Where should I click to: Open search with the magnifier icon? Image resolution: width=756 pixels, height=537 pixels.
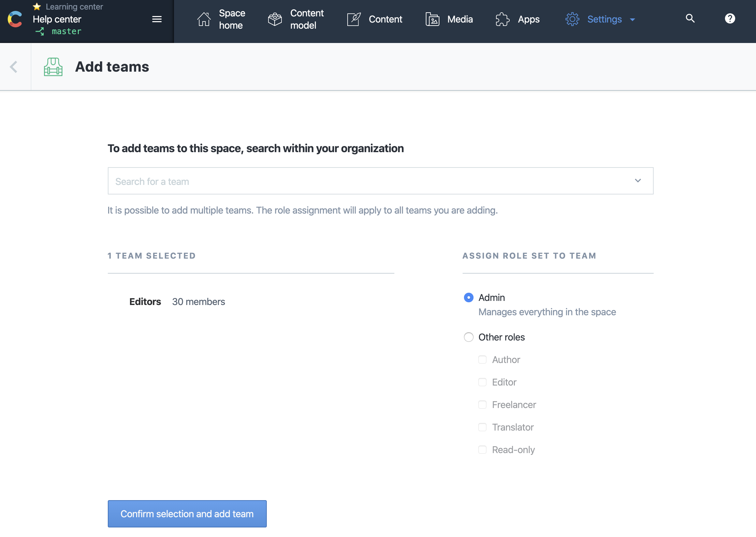click(690, 18)
